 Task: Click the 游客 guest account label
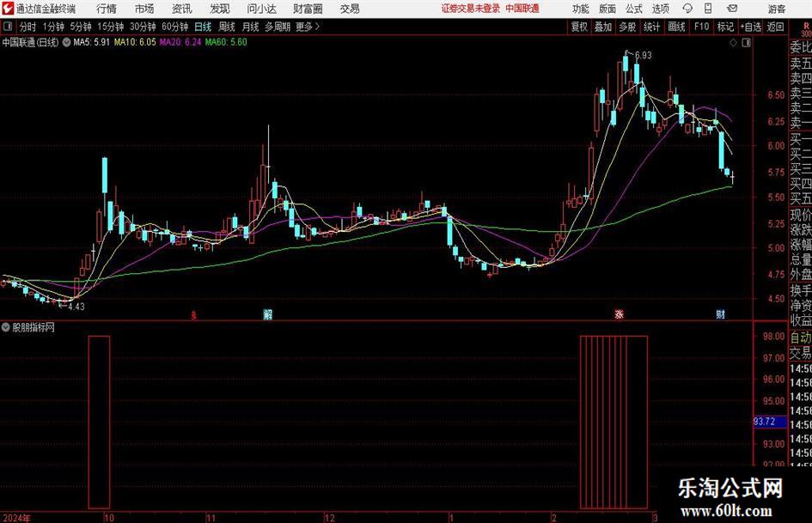(x=777, y=9)
